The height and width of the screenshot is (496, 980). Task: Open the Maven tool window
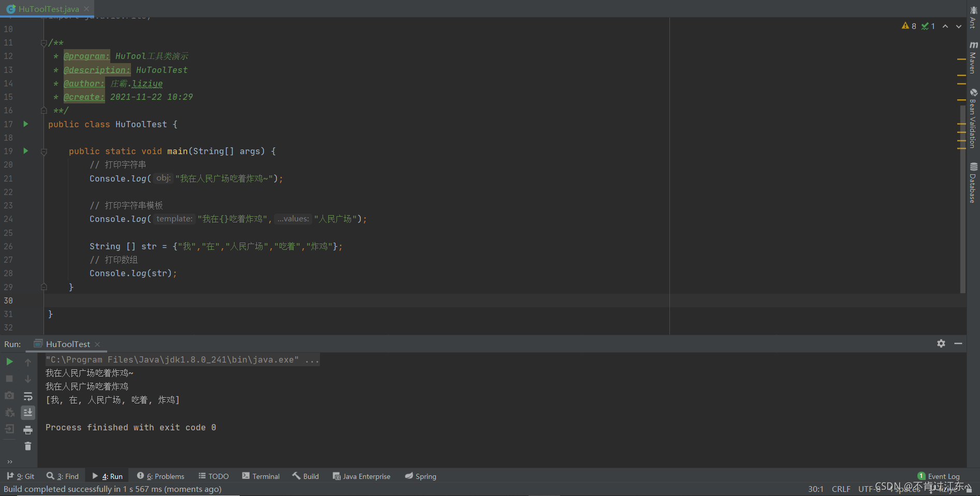(x=973, y=57)
